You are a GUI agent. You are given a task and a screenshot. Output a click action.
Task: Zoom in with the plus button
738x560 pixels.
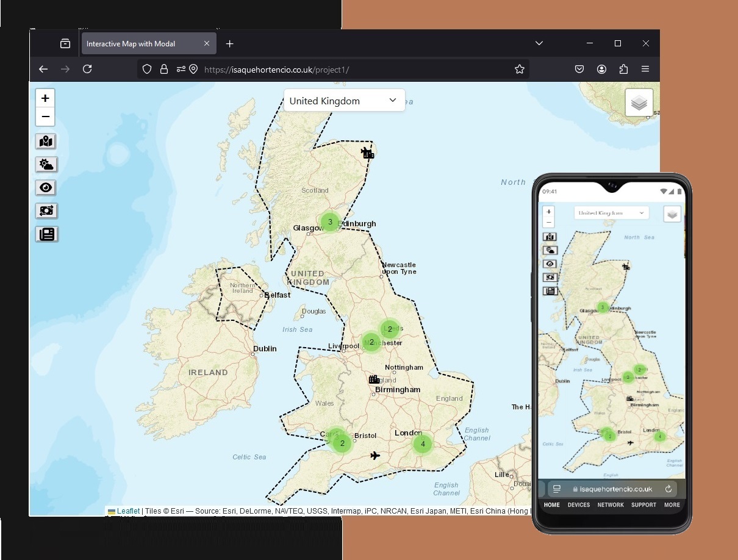[45, 98]
